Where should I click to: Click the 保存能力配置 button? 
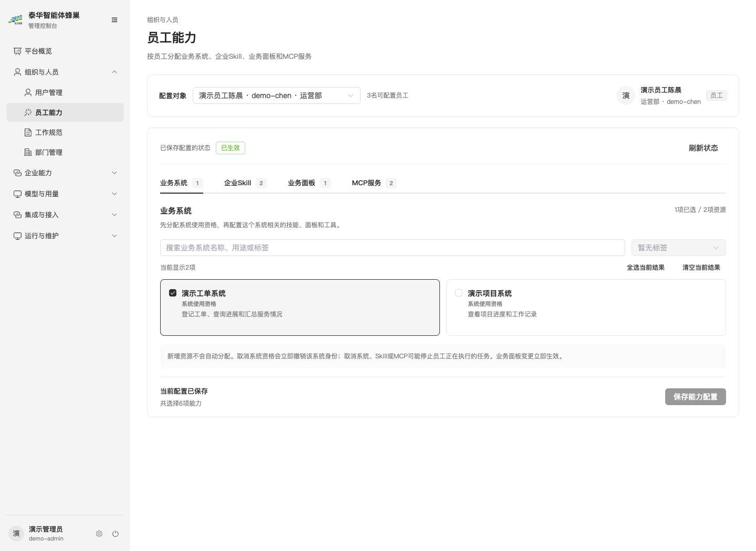click(696, 397)
